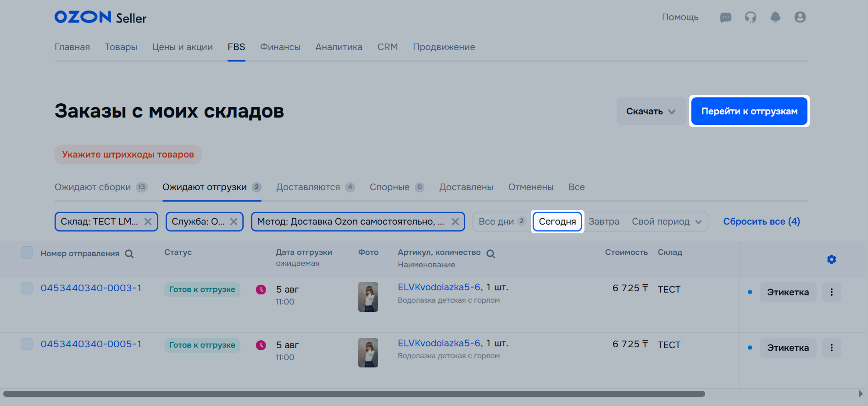Switch to Спорные tab
This screenshot has width=868, height=406.
coord(397,187)
